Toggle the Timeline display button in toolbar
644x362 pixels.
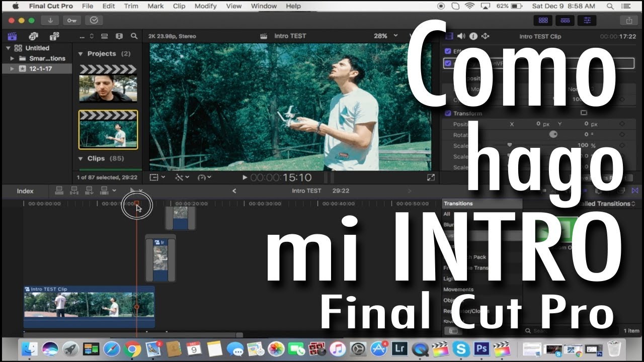(565, 21)
